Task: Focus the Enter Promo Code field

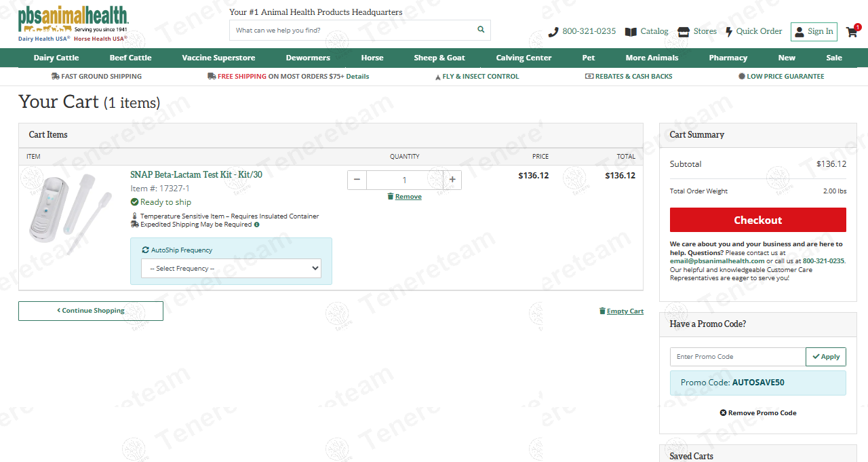Action: [738, 357]
